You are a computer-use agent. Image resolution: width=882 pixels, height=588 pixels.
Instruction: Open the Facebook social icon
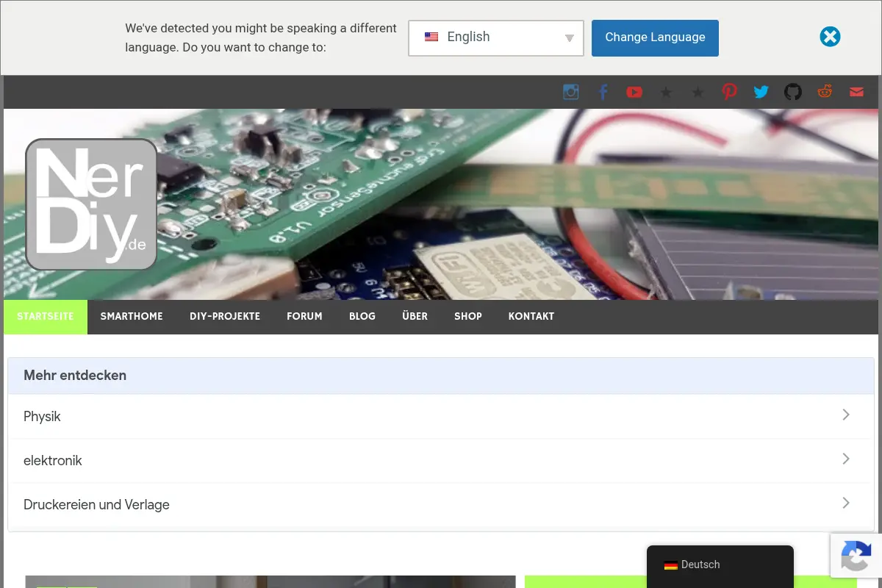(x=603, y=92)
